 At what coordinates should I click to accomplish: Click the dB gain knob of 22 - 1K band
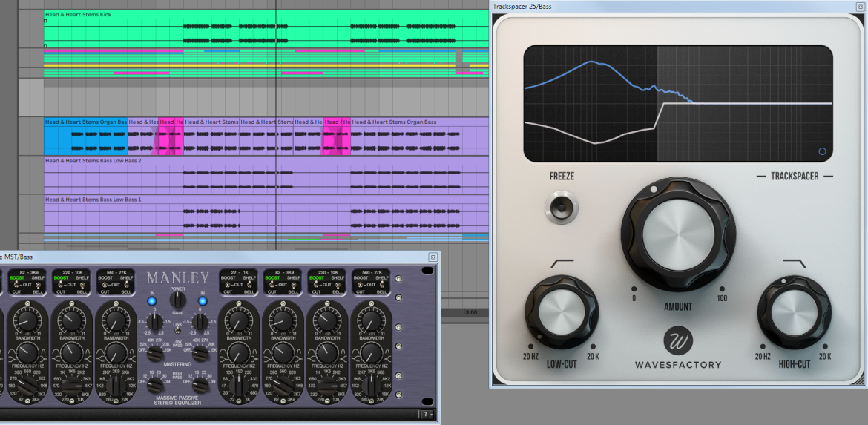[x=239, y=321]
